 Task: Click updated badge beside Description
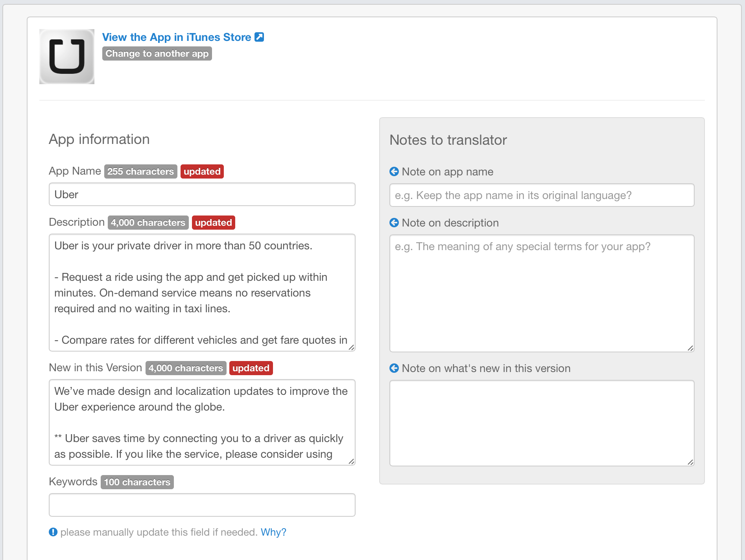point(214,223)
